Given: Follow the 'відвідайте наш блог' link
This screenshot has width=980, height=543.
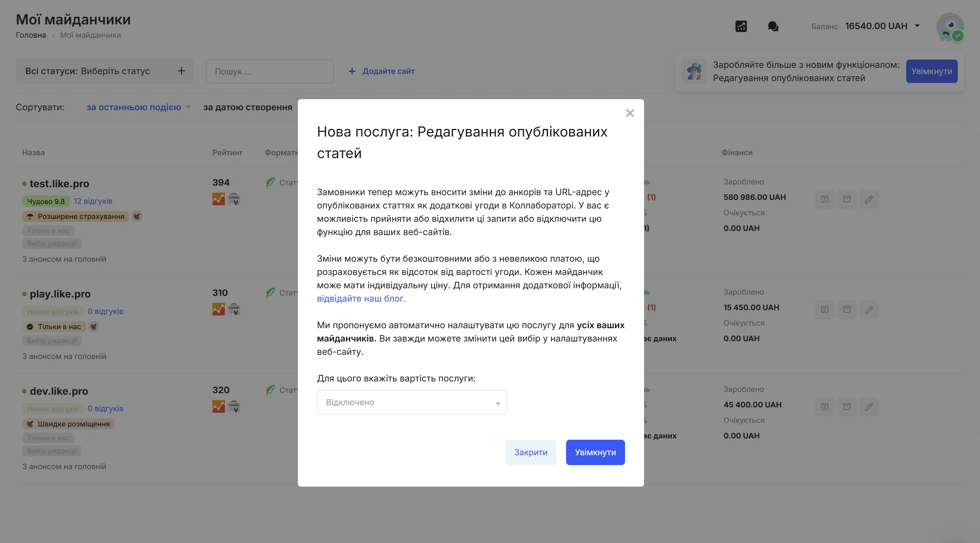Looking at the screenshot, I should pos(361,298).
